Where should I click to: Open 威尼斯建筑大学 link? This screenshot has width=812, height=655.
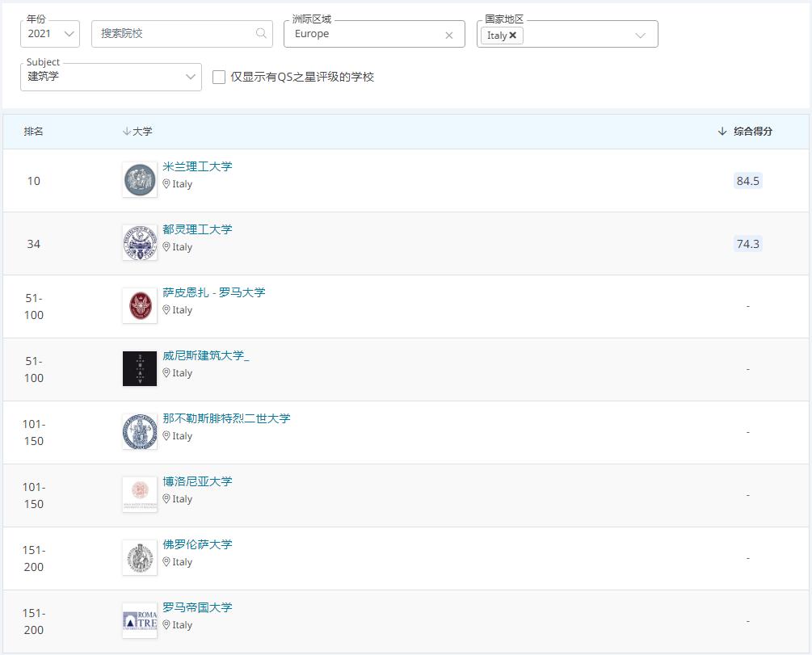coord(205,355)
